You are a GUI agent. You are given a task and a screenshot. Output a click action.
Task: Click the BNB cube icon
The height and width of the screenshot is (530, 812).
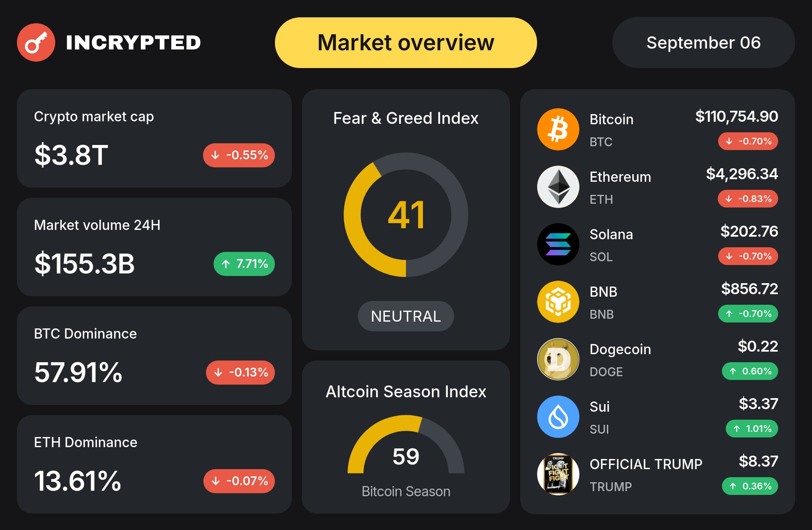pos(558,302)
